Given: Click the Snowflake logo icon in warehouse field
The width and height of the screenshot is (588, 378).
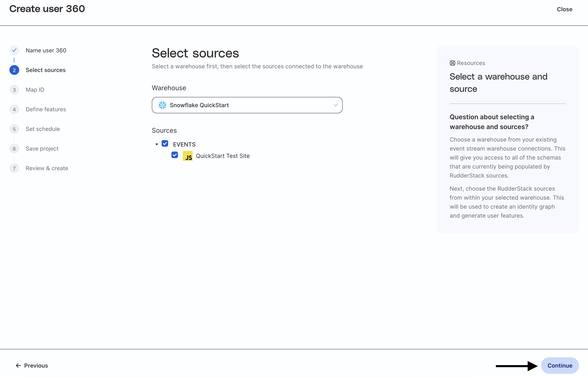Looking at the screenshot, I should (x=162, y=105).
